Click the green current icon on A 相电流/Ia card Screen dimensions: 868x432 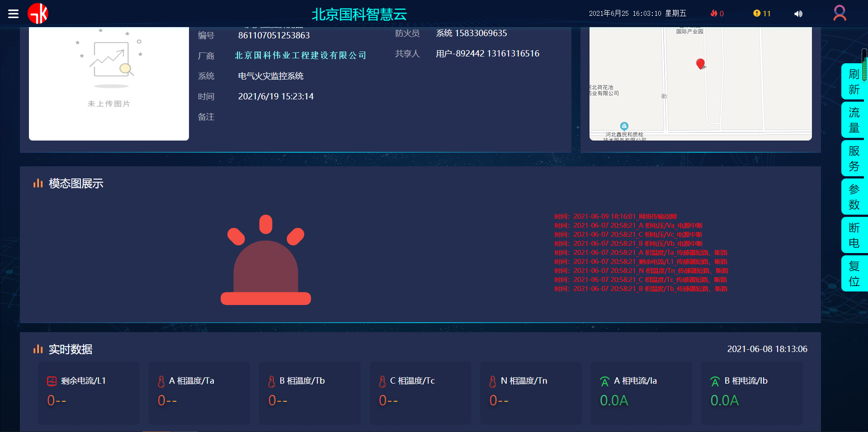tap(604, 381)
